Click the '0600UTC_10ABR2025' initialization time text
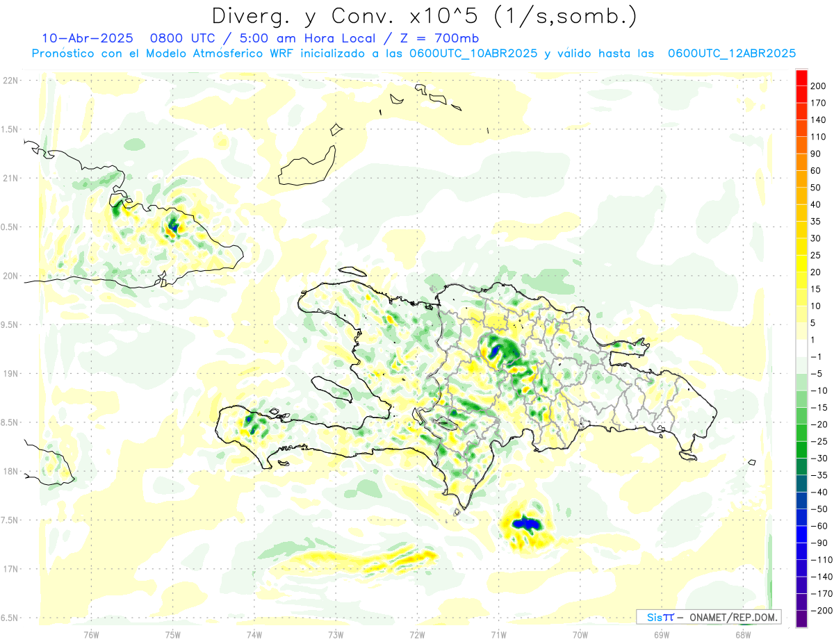Screen dimensions: 834x644 tap(473, 53)
